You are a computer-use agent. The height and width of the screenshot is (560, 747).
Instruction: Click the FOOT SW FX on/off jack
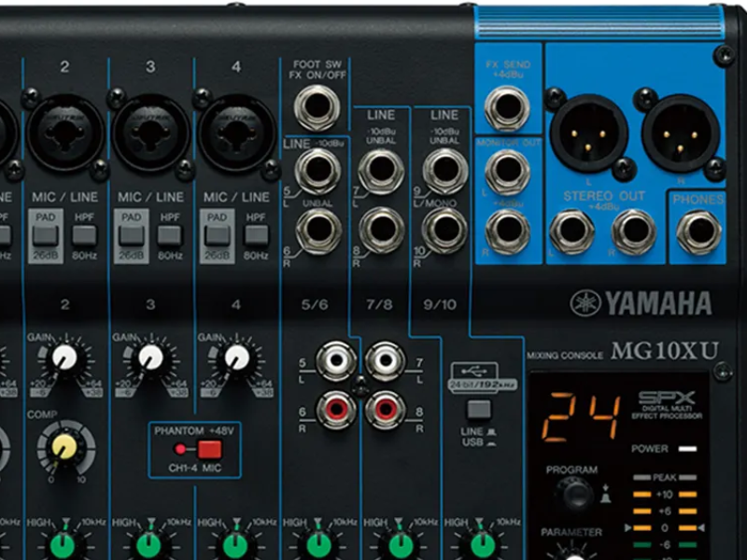point(317,107)
